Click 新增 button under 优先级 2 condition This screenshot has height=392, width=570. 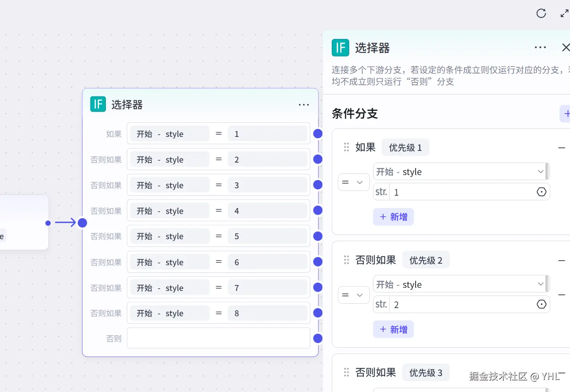393,329
